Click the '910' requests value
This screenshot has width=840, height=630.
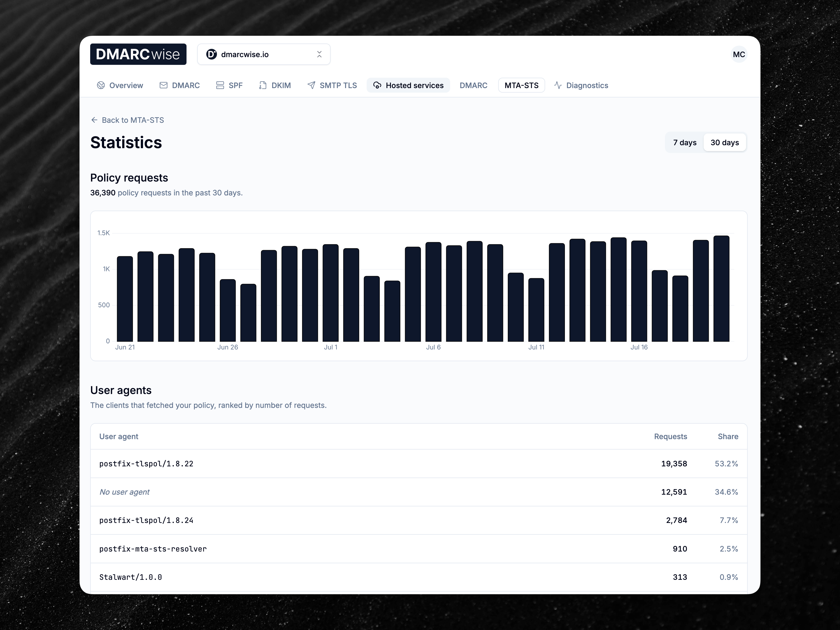point(680,549)
